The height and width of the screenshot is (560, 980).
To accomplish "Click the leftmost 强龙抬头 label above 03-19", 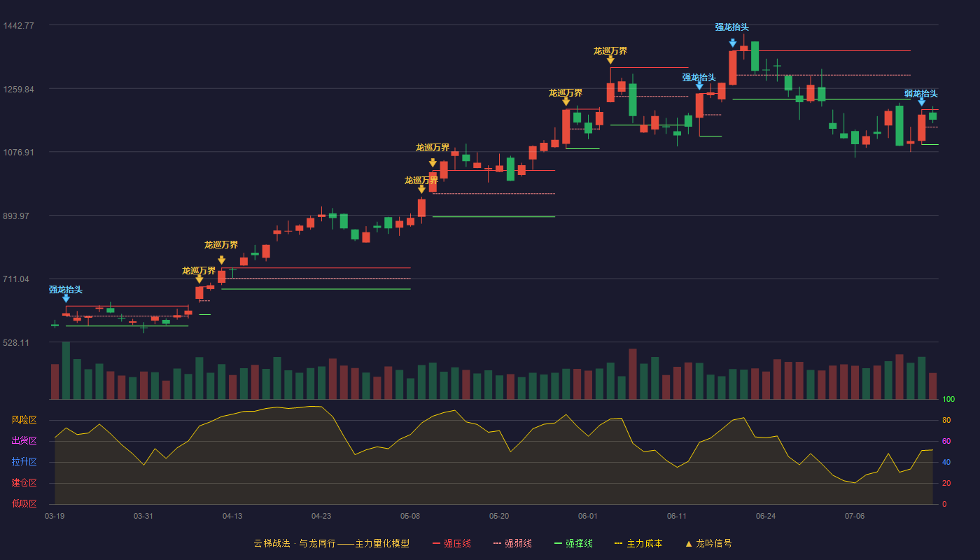I will pyautogui.click(x=66, y=289).
